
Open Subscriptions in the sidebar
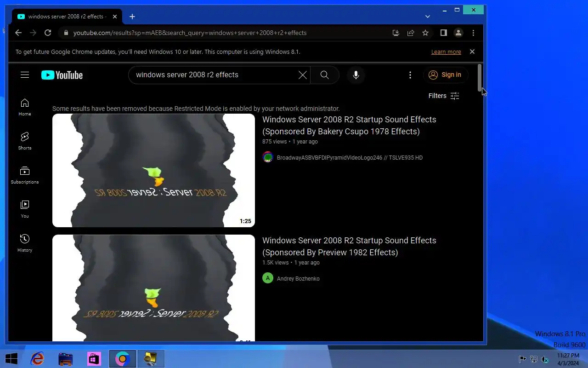pos(25,175)
